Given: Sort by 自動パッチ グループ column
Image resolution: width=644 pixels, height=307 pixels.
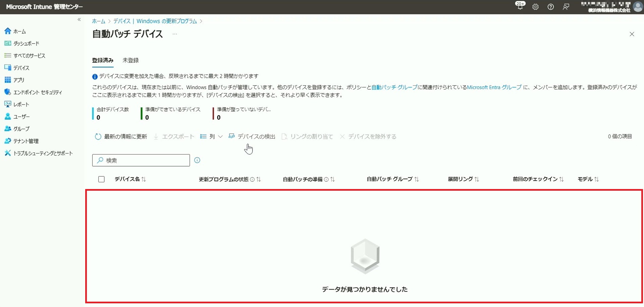Looking at the screenshot, I should [x=393, y=179].
